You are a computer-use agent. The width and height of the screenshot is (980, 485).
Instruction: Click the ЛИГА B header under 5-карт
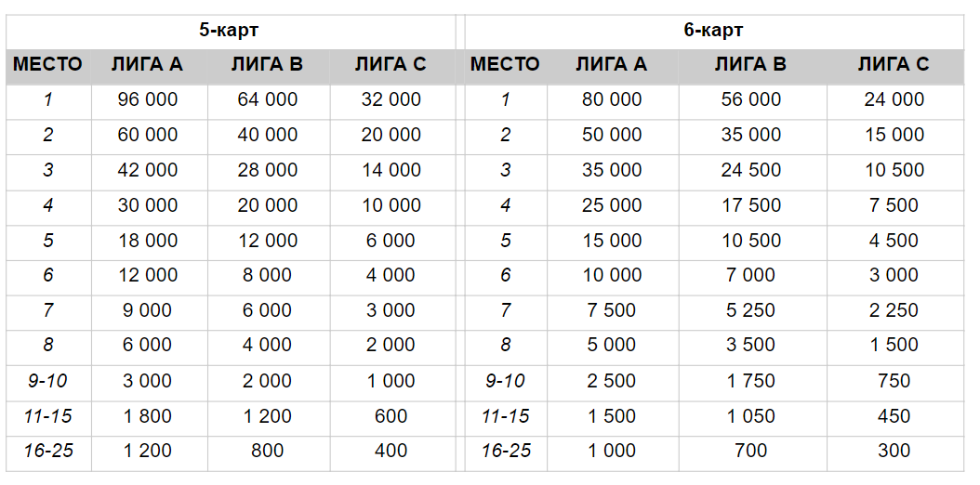point(267,64)
